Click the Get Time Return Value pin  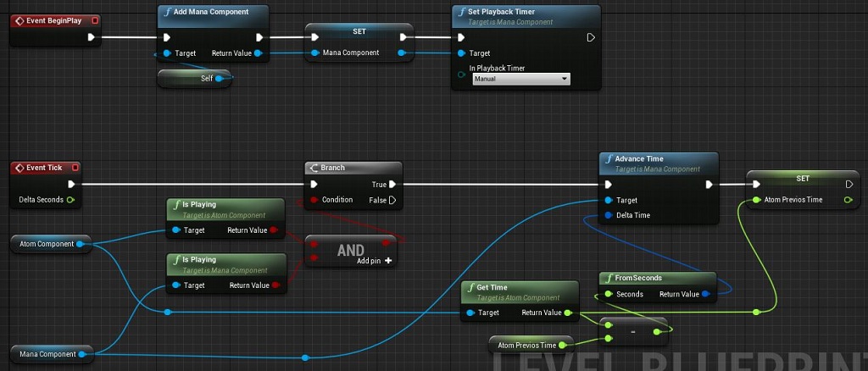pyautogui.click(x=567, y=313)
